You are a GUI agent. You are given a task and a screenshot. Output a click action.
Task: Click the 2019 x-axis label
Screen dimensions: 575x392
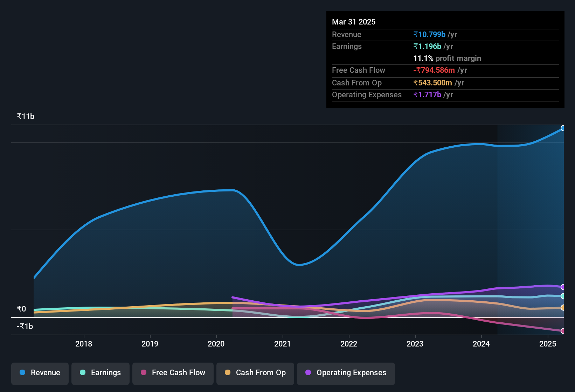click(x=150, y=344)
